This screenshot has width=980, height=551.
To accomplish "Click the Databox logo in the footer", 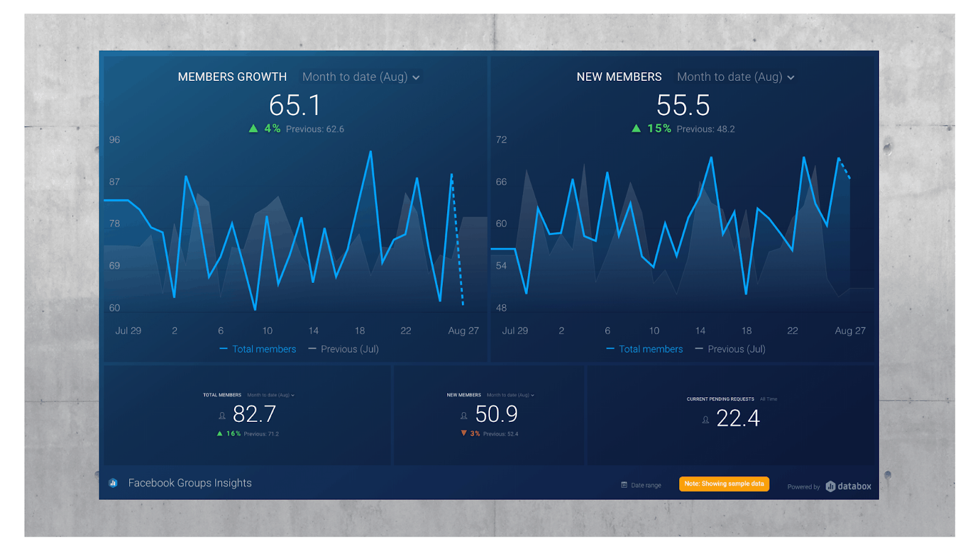I will pos(848,486).
